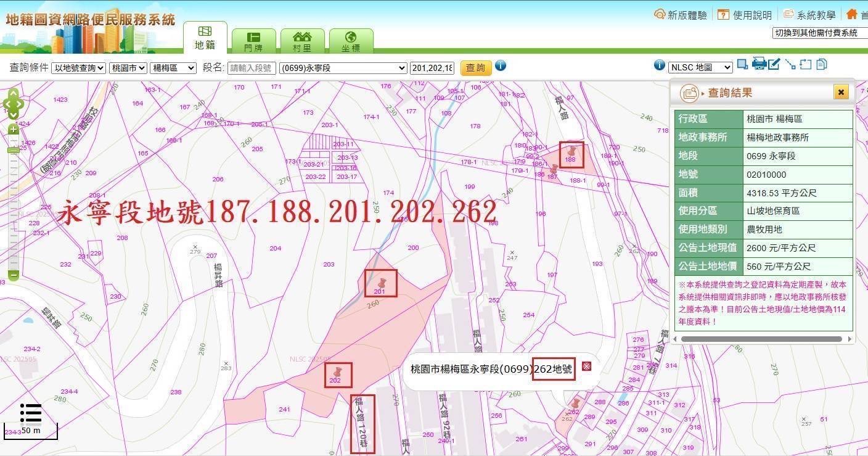Open the 門牌 tab
This screenshot has width=868, height=456.
point(253,41)
